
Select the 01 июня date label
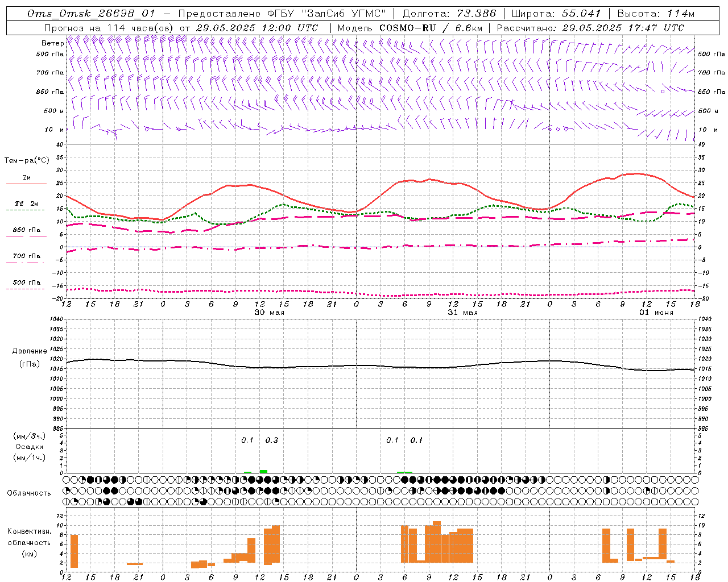pyautogui.click(x=656, y=313)
